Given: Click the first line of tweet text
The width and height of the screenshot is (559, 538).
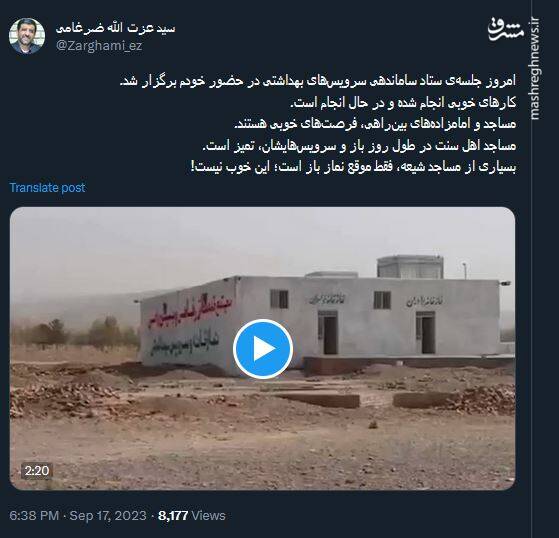Looking at the screenshot, I should click(318, 82).
